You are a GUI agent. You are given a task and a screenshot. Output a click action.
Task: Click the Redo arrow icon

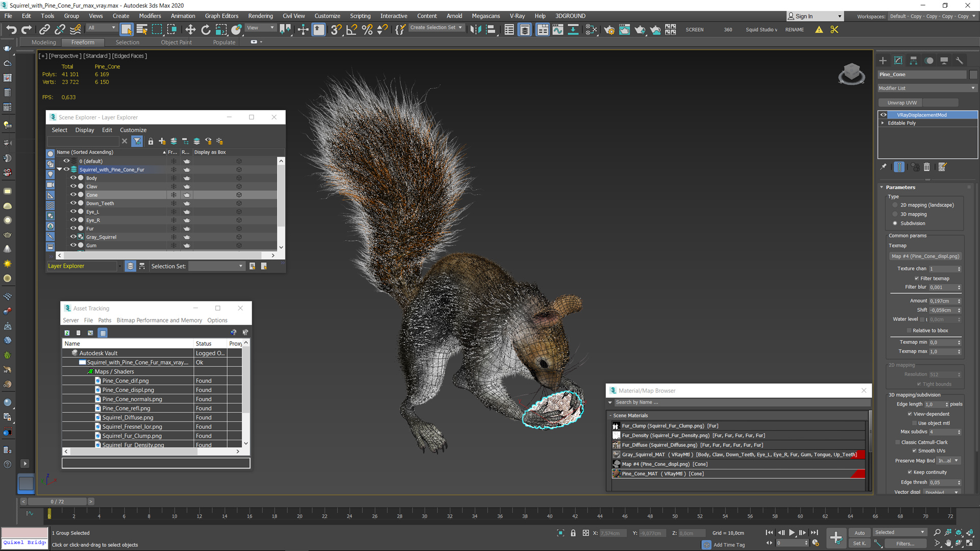coord(27,30)
